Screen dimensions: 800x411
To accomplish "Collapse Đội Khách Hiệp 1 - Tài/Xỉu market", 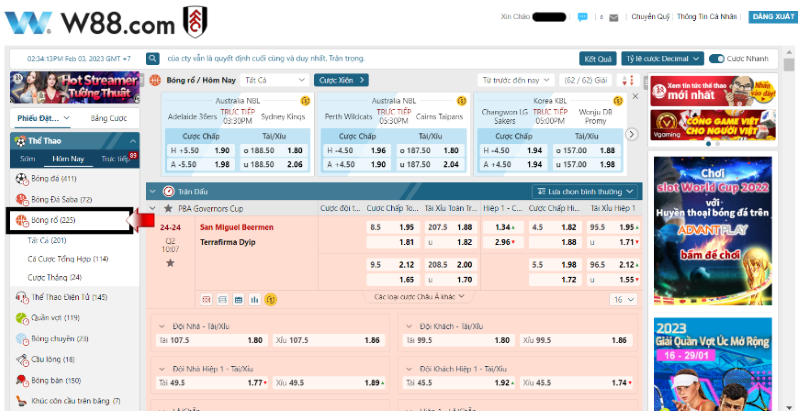I will pyautogui.click(x=409, y=369).
